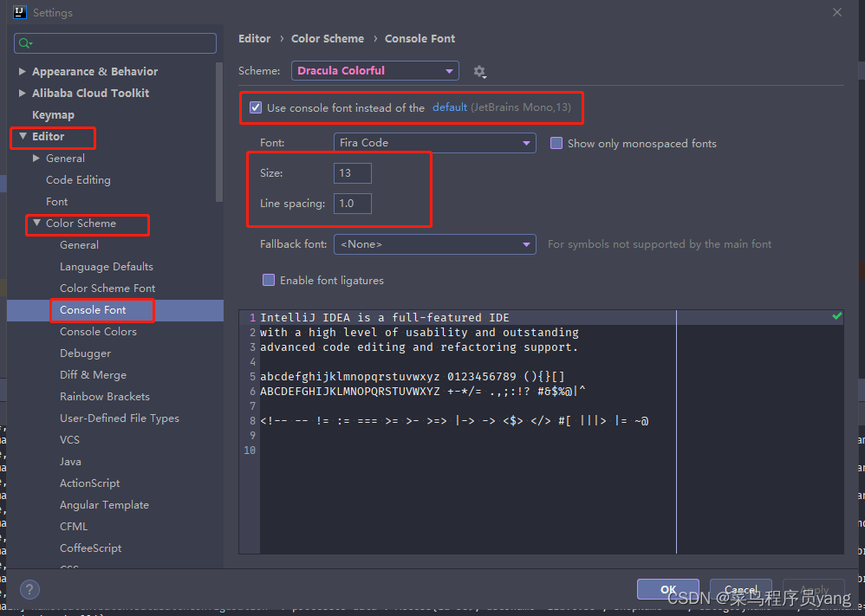
Task: Open the Scheme dropdown Dracula Colorful
Action: tap(375, 70)
